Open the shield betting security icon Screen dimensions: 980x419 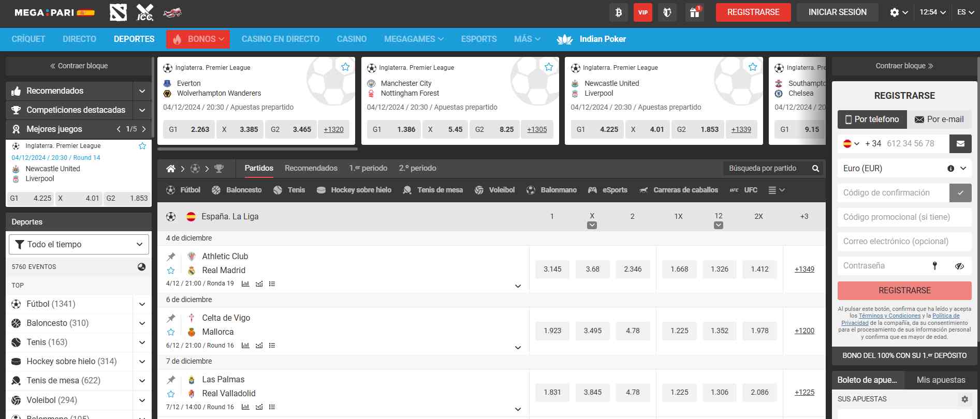tap(667, 12)
